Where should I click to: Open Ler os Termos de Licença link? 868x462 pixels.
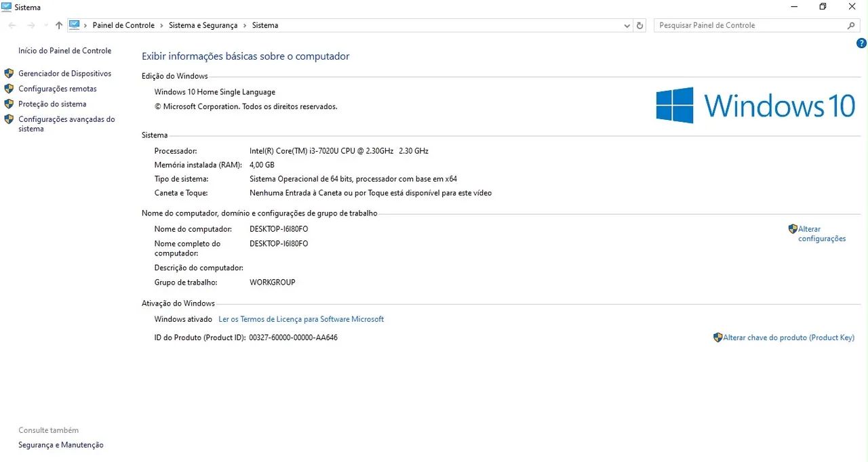pos(301,319)
